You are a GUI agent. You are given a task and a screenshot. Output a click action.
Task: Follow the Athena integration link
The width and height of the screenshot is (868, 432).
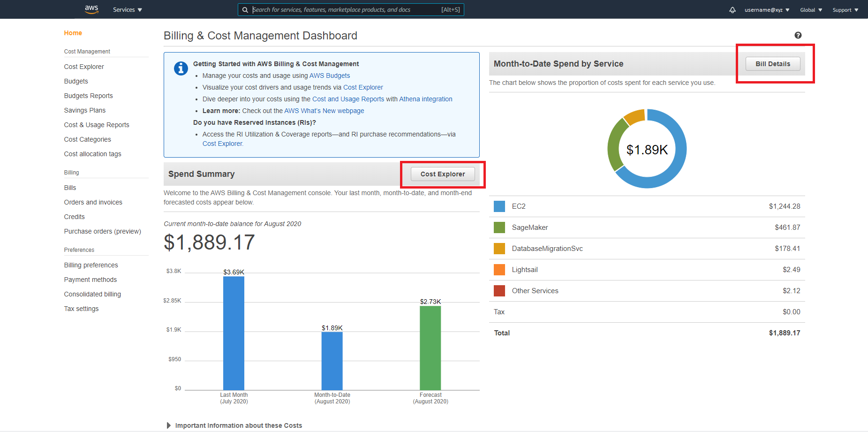(426, 99)
